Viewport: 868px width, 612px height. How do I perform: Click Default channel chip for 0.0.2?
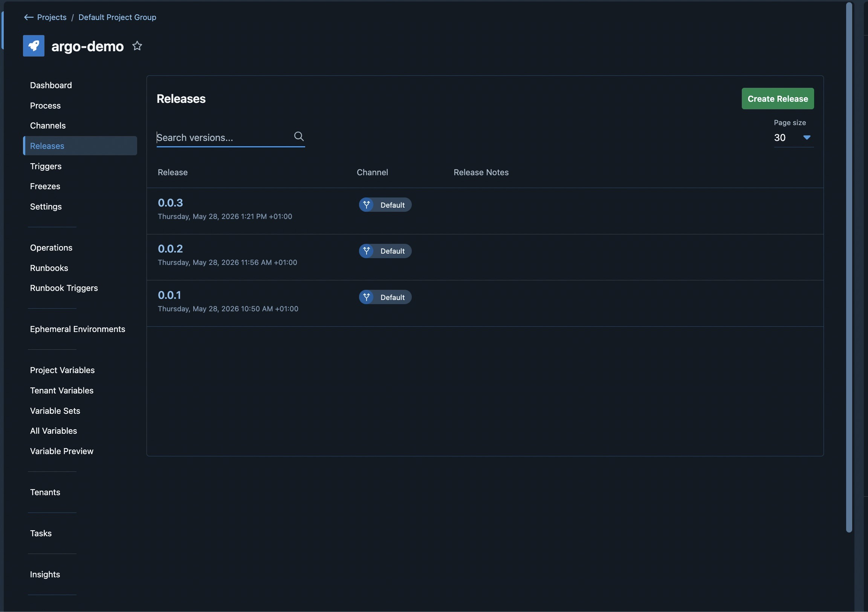[385, 251]
